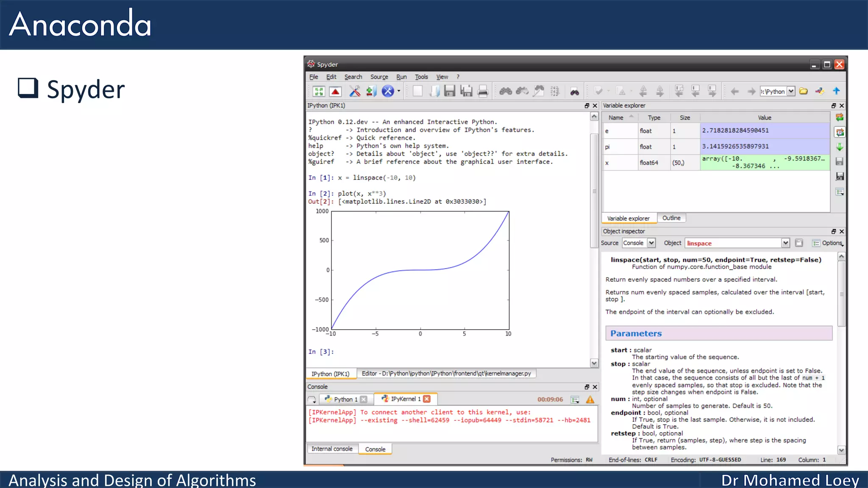The width and height of the screenshot is (868, 488).
Task: Expand the Source Console combo box
Action: pyautogui.click(x=651, y=243)
